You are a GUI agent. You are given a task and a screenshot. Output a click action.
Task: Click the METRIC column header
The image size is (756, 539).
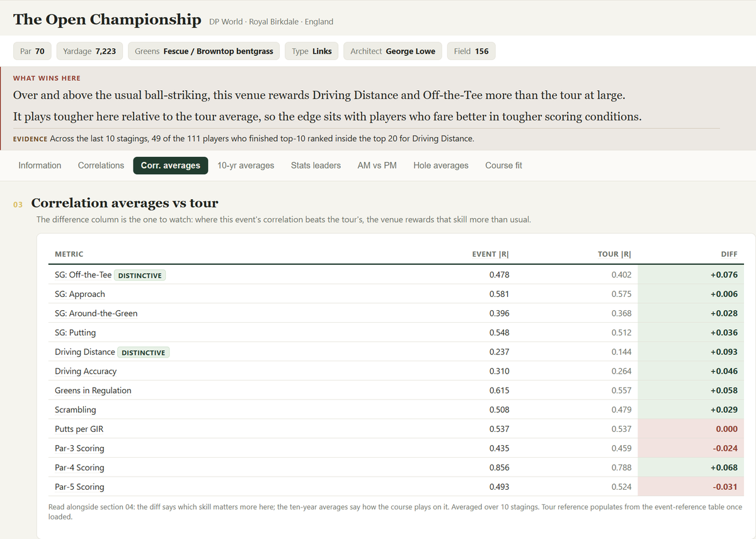[69, 254]
